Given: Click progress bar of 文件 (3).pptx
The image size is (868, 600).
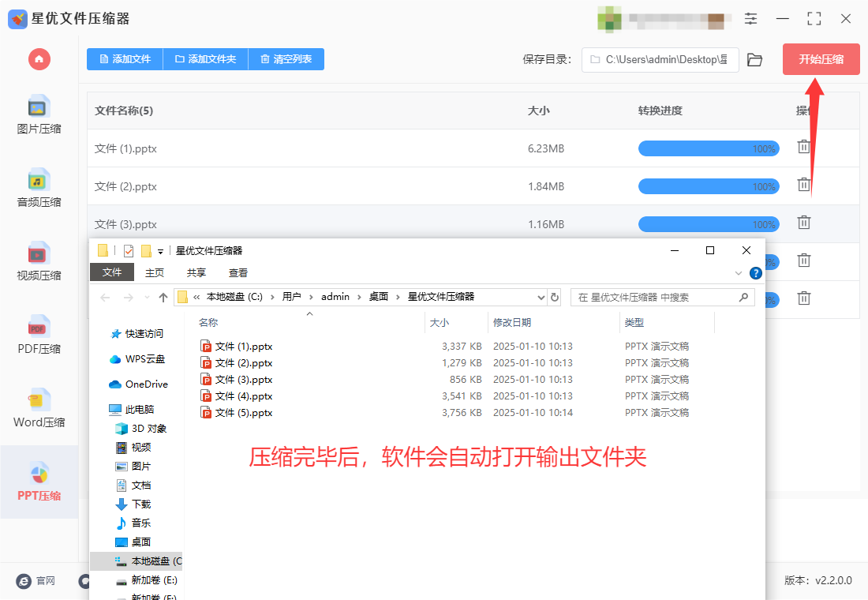Looking at the screenshot, I should pyautogui.click(x=709, y=224).
